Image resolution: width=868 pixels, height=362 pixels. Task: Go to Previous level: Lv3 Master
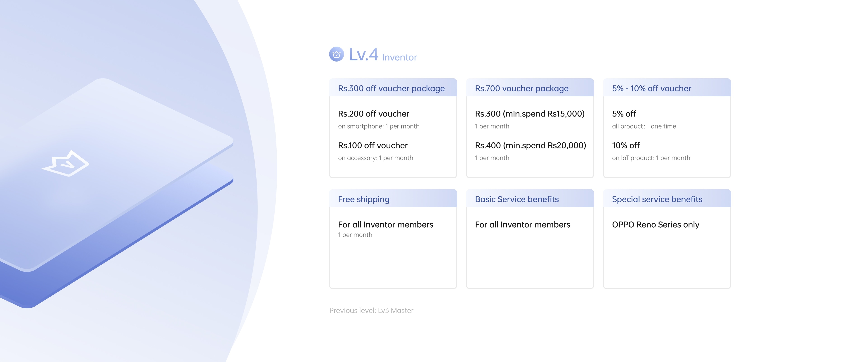(x=371, y=310)
